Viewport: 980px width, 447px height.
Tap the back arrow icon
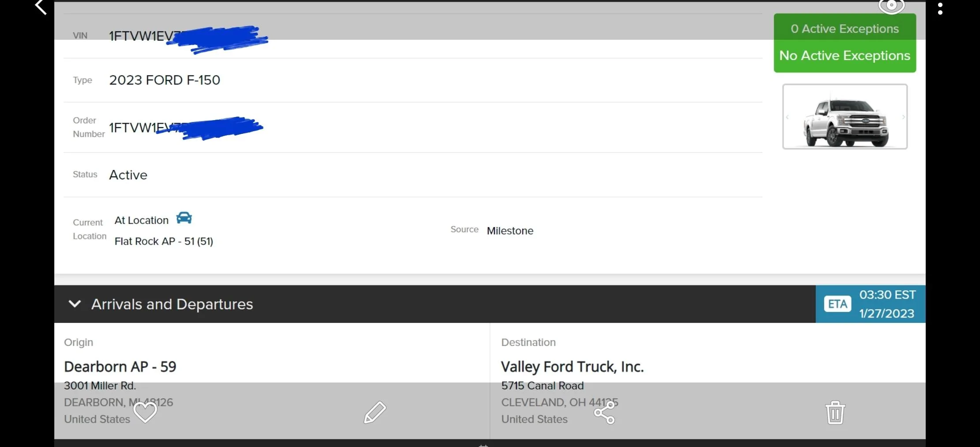(41, 8)
